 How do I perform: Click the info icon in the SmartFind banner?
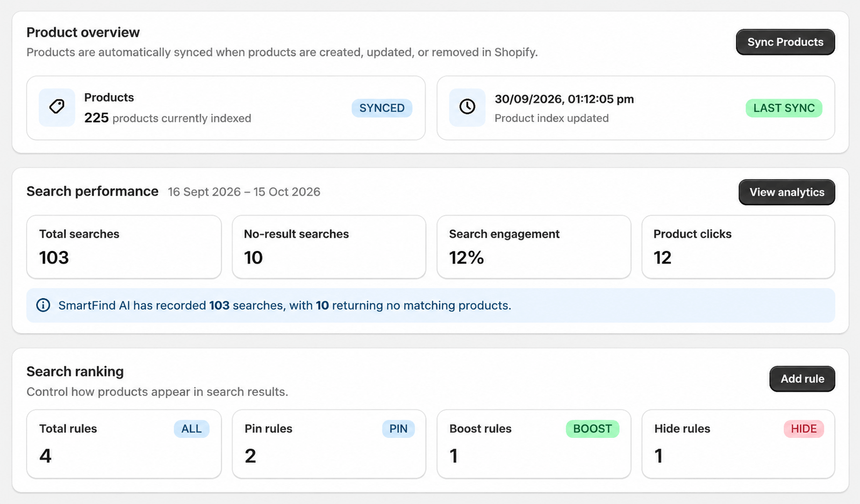[x=43, y=305]
